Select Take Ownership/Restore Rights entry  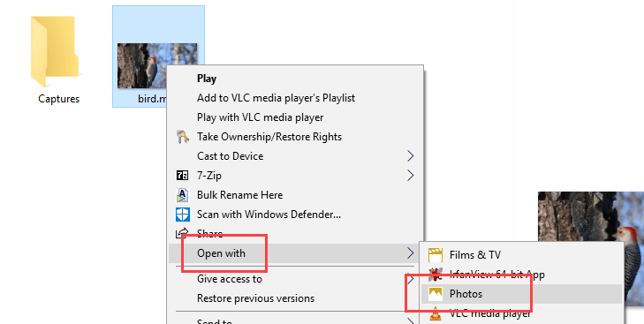(x=295, y=137)
